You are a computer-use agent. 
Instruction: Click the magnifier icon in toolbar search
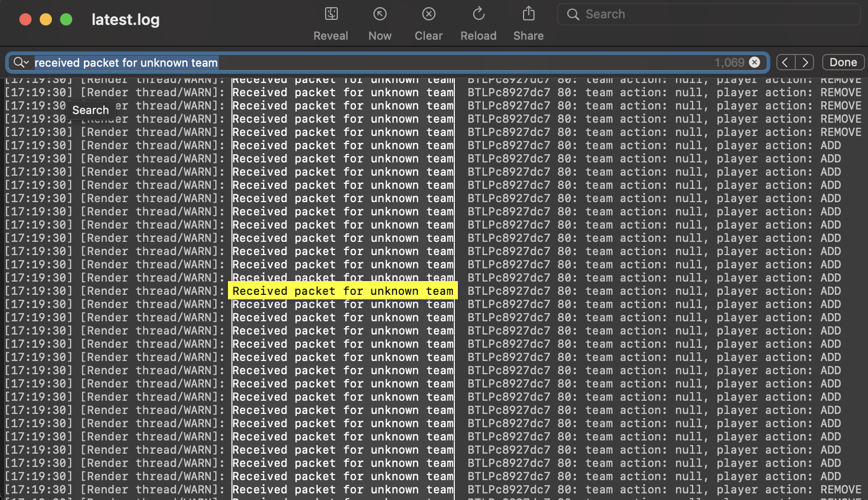[x=573, y=14]
